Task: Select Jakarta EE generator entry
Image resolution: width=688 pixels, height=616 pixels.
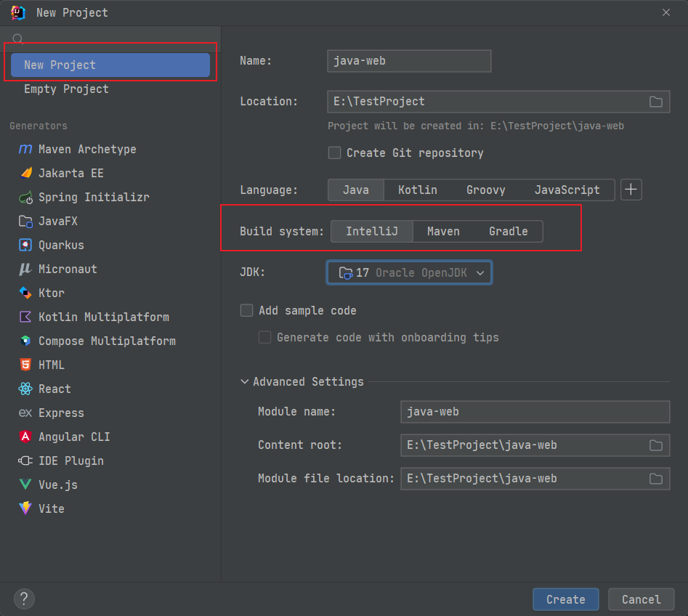Action: (110, 174)
